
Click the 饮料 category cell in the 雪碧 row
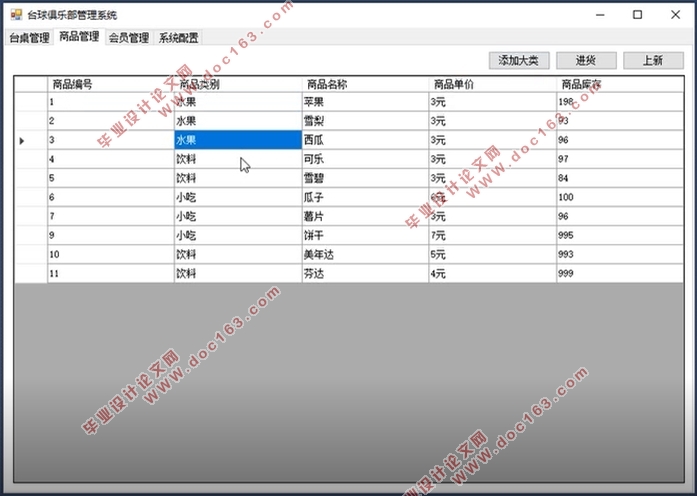238,178
